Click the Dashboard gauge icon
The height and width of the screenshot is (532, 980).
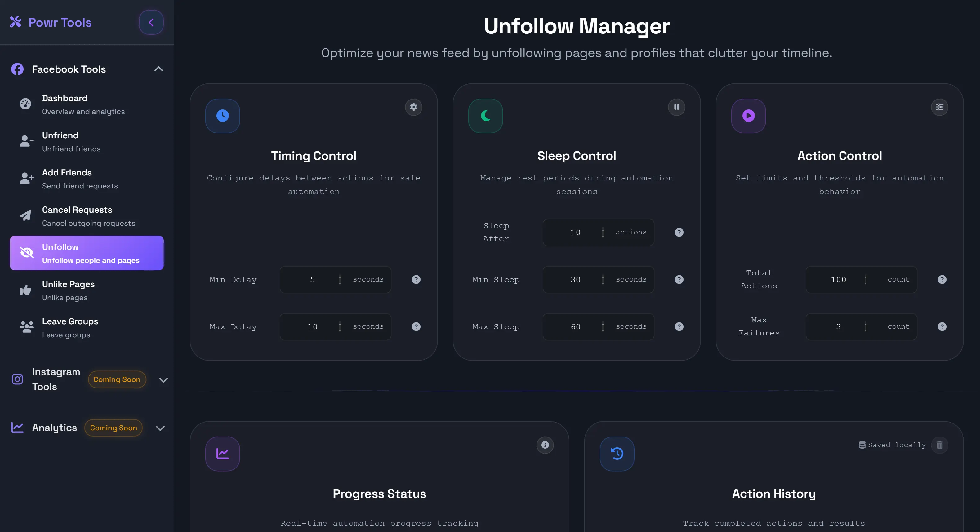click(x=25, y=104)
